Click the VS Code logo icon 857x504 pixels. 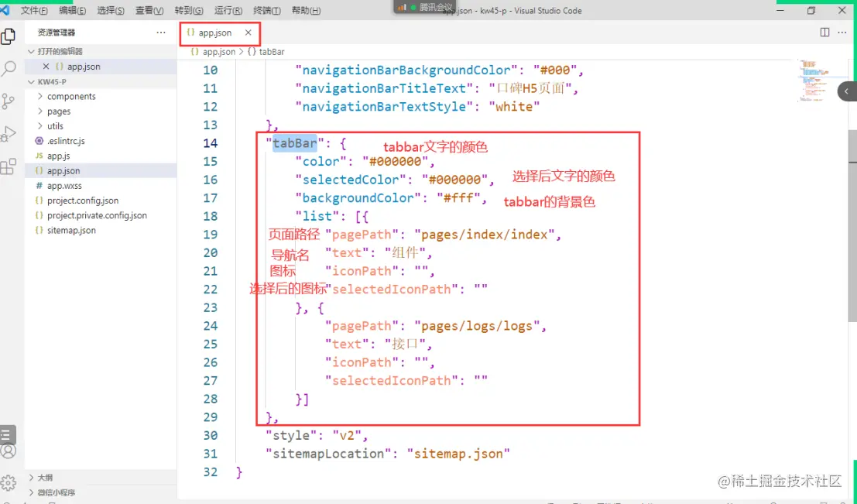click(5, 10)
